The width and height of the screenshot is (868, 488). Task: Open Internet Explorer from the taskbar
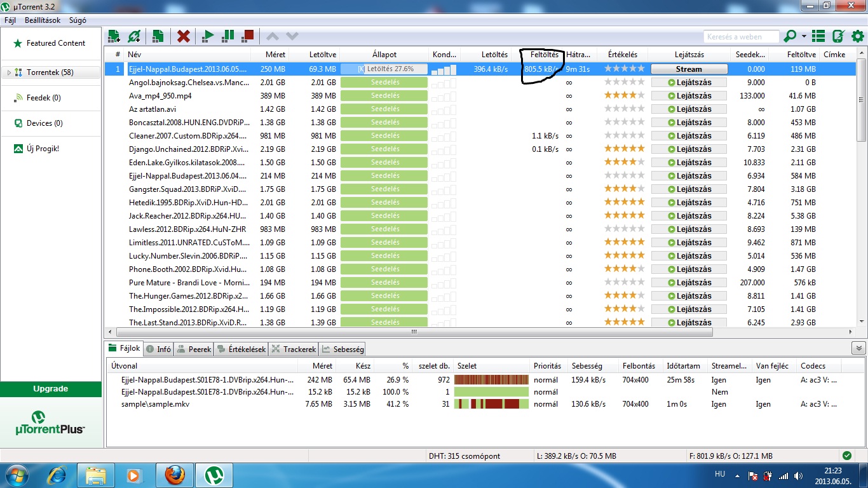coord(58,475)
